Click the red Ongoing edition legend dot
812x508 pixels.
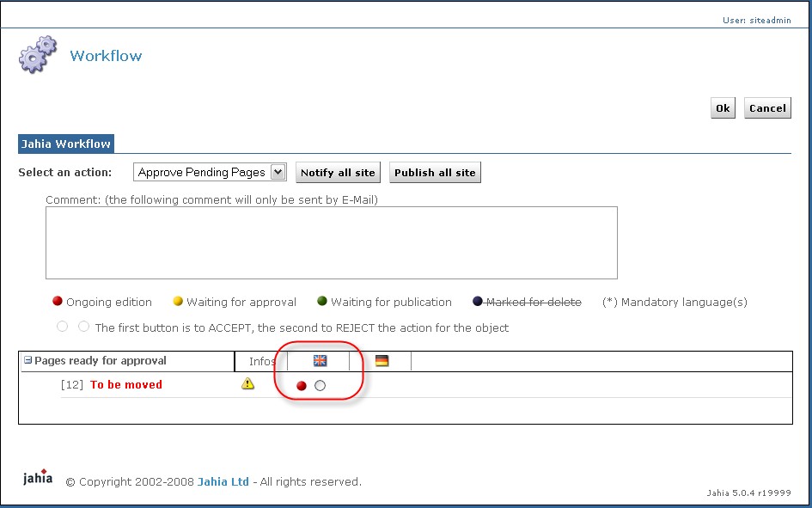[58, 301]
